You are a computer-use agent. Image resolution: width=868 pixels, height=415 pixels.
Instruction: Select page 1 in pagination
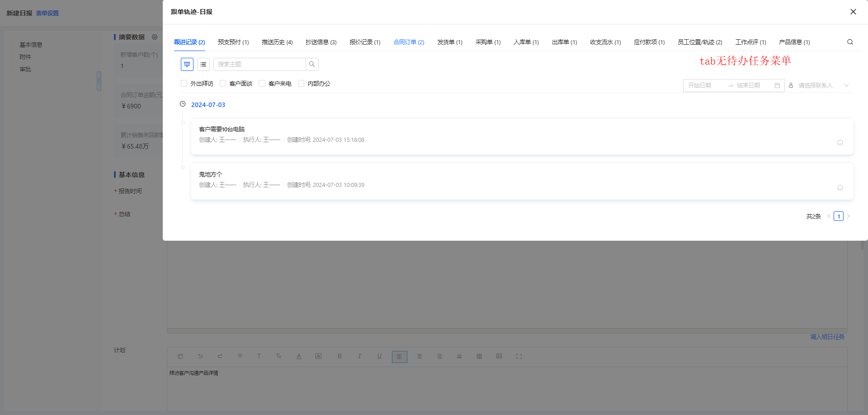pos(839,216)
